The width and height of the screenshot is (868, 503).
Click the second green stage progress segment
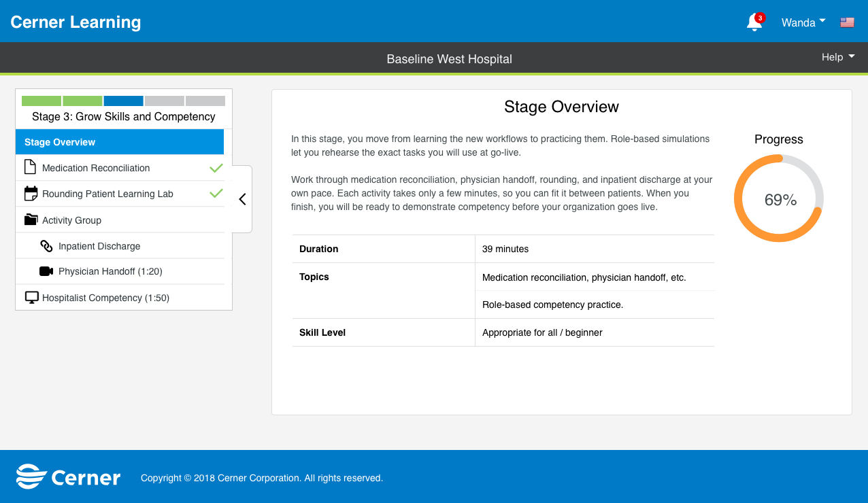coord(82,101)
